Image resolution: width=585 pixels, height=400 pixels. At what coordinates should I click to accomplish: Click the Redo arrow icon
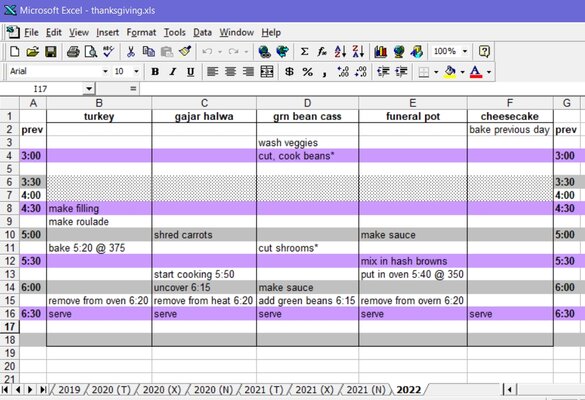[x=234, y=51]
